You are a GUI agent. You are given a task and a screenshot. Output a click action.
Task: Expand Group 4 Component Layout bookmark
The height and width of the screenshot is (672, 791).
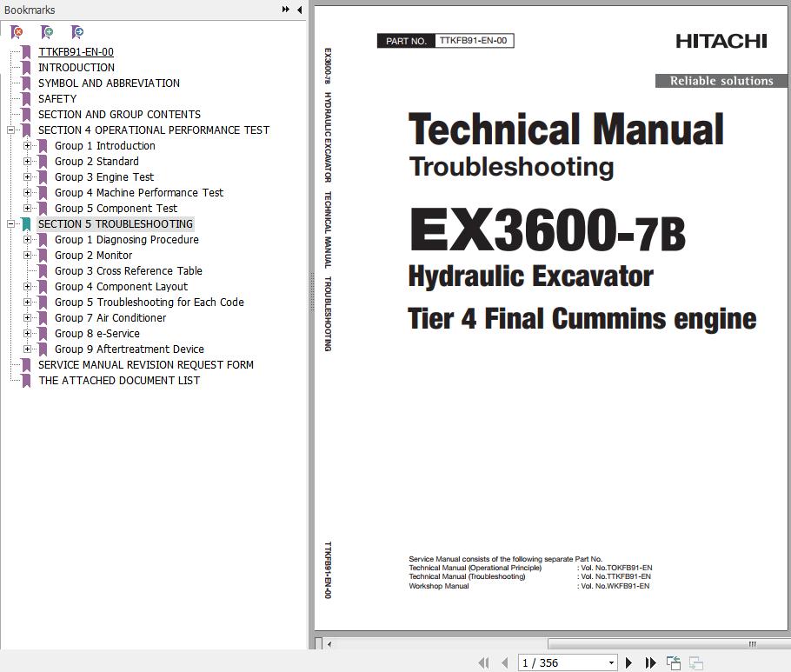tap(27, 287)
